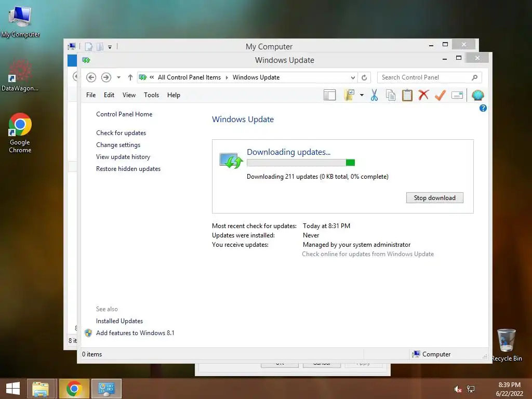Screen dimensions: 532x399
Task: Open Installed Updates link
Action: [x=119, y=321]
